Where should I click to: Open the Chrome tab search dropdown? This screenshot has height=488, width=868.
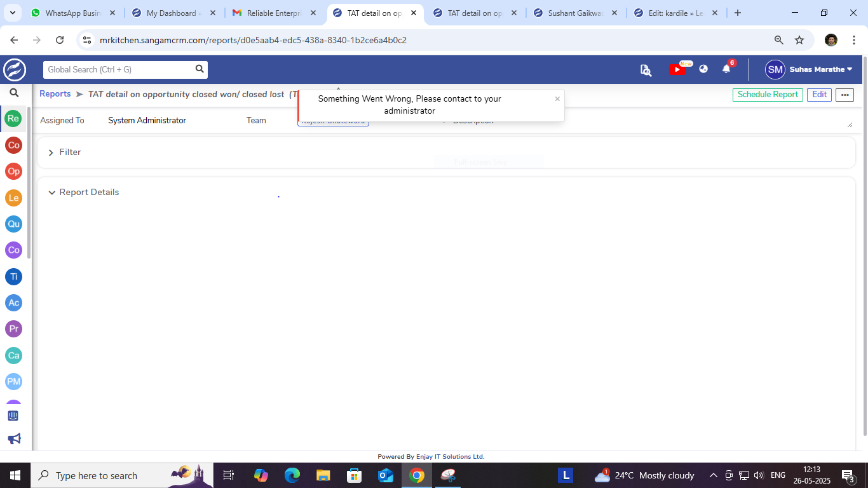[14, 13]
